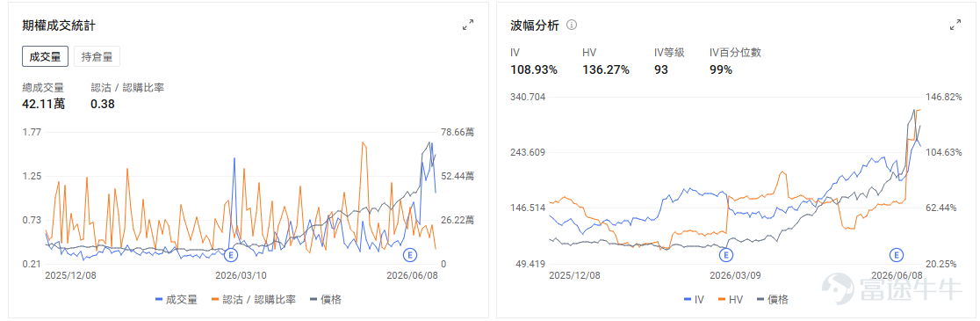Click the 26.22萬 axis label

pos(458,220)
